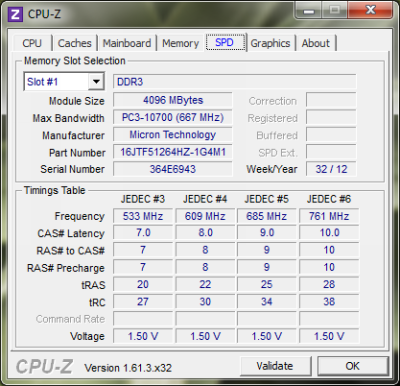Viewport: 400px width, 386px height.
Task: Go to the Mainboard tab
Action: click(127, 43)
